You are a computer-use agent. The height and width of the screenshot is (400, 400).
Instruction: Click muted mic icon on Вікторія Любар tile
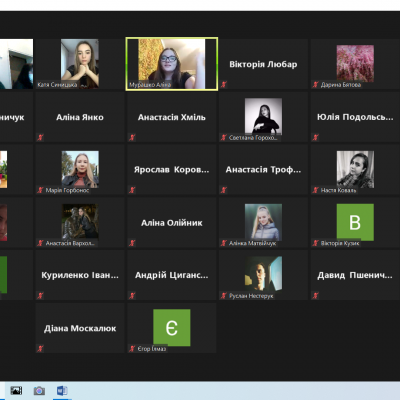tap(224, 85)
